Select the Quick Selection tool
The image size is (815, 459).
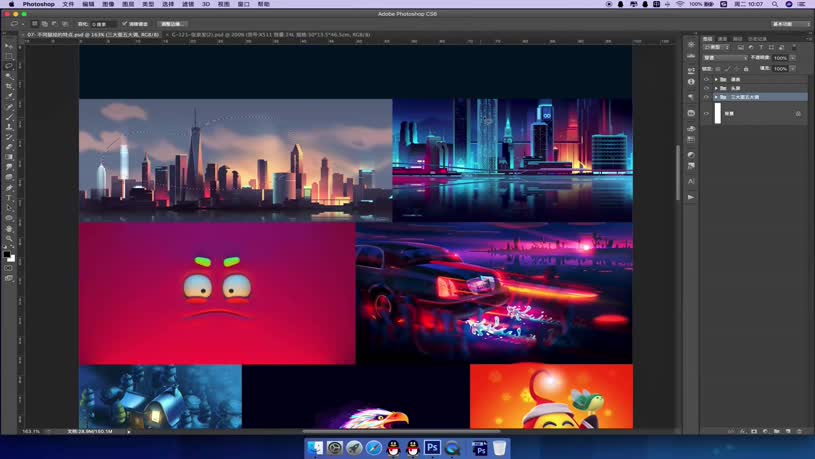(x=9, y=76)
